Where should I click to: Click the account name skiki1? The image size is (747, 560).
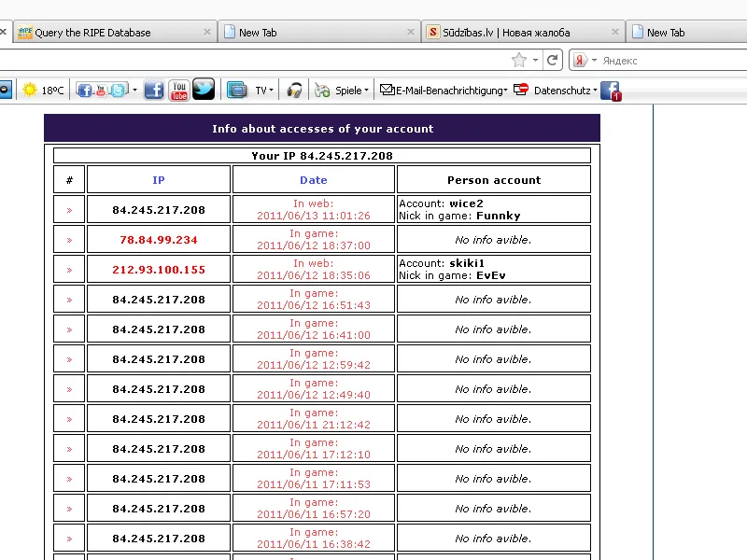tap(467, 263)
